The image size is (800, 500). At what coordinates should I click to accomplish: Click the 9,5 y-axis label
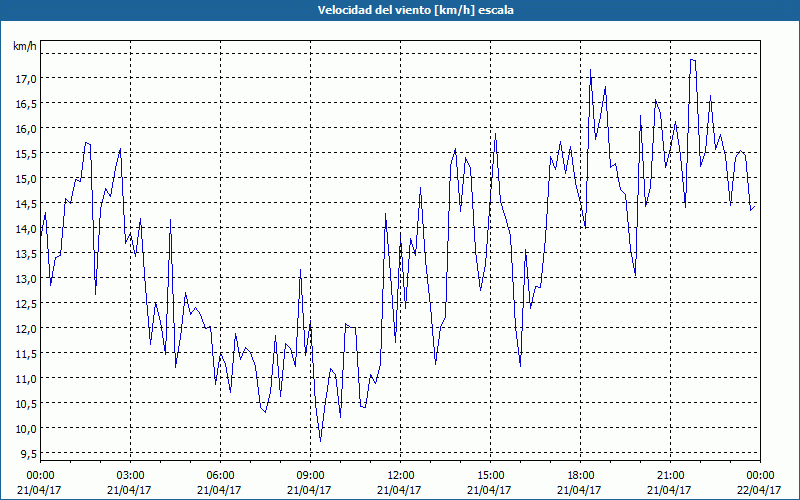pos(29,454)
